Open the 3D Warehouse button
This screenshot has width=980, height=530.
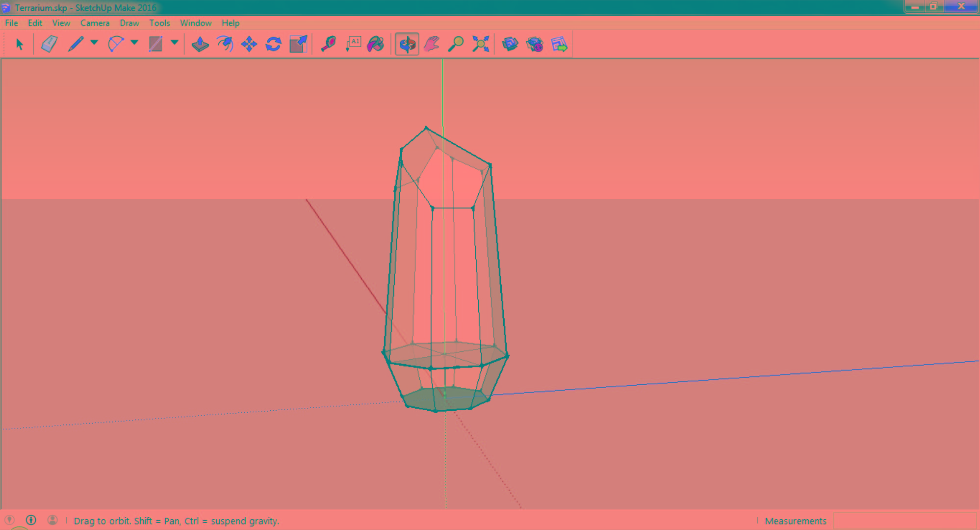click(510, 44)
